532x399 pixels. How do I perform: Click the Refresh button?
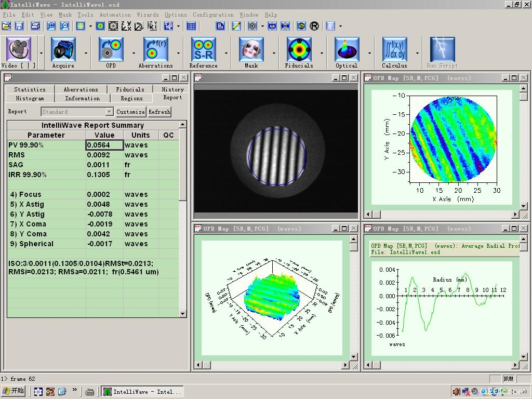[x=159, y=112]
